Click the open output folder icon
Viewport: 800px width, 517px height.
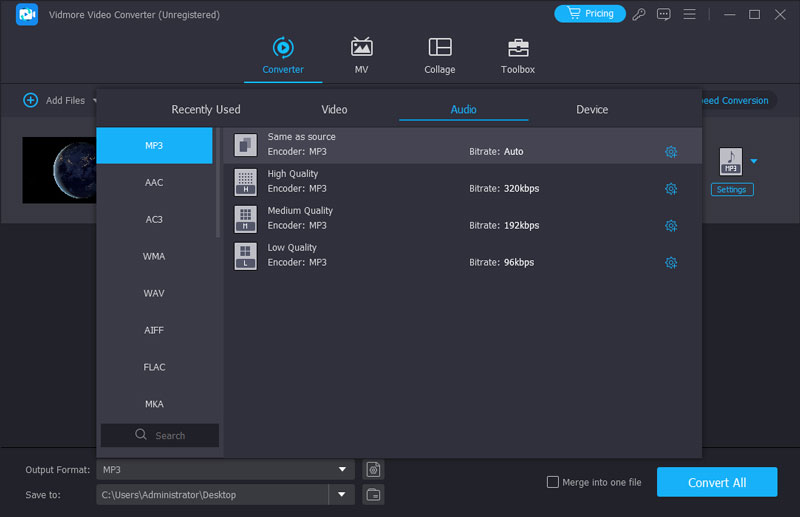[373, 494]
